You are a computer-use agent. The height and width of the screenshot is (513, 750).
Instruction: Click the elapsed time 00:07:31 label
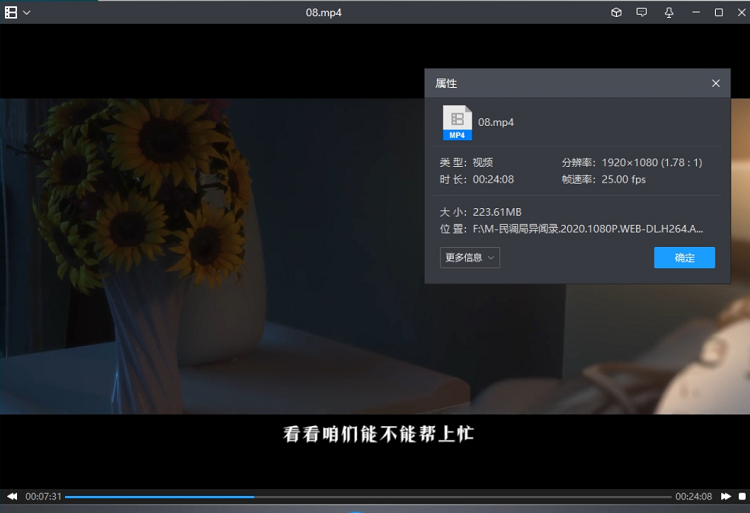pyautogui.click(x=43, y=497)
